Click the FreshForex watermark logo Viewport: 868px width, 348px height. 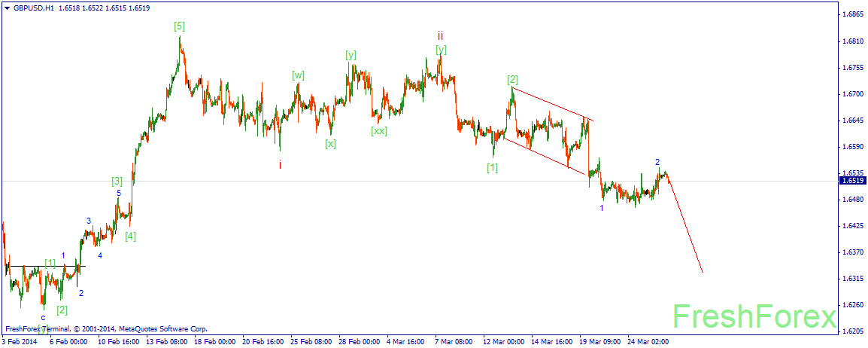[754, 318]
